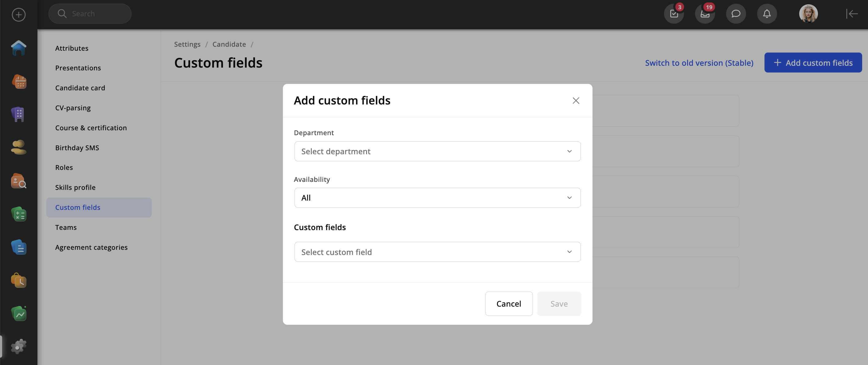868x365 pixels.
Task: Close the Add custom fields dialog
Action: click(576, 100)
